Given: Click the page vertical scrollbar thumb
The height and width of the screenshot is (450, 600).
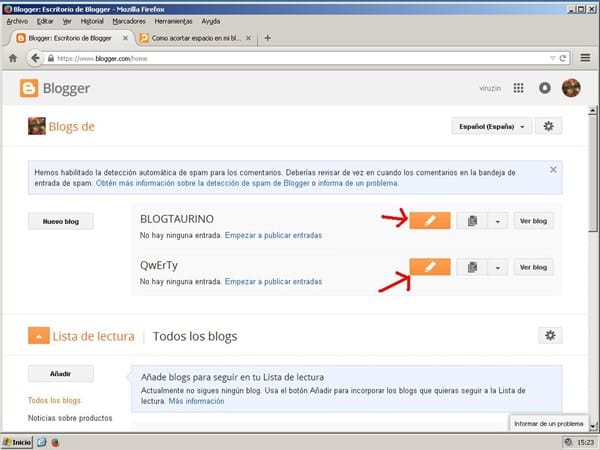Looking at the screenshot, I should coord(593,174).
